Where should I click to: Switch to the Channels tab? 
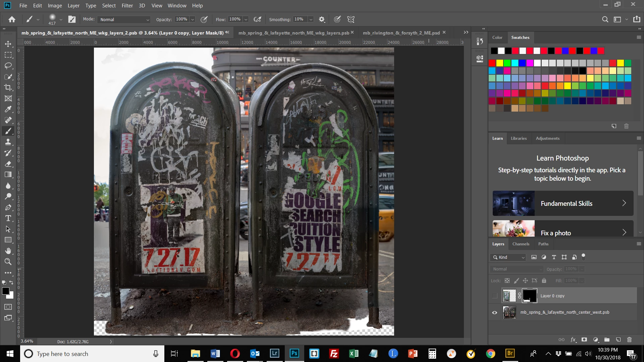coord(521,244)
